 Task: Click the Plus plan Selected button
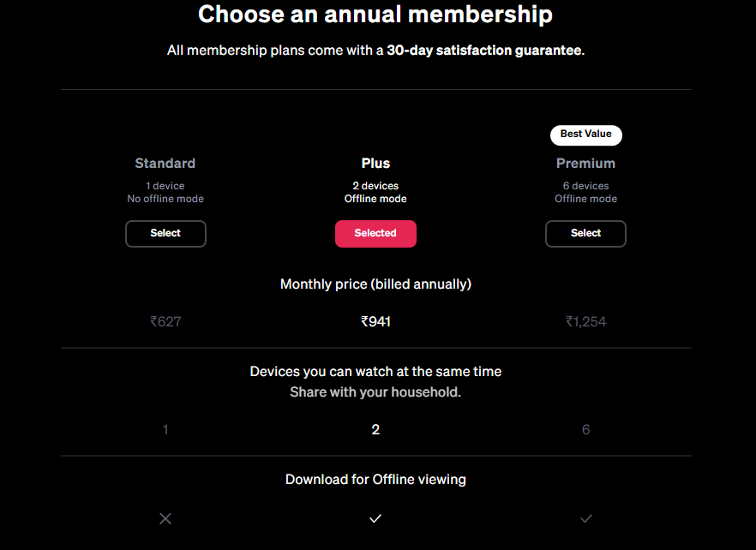pyautogui.click(x=375, y=234)
